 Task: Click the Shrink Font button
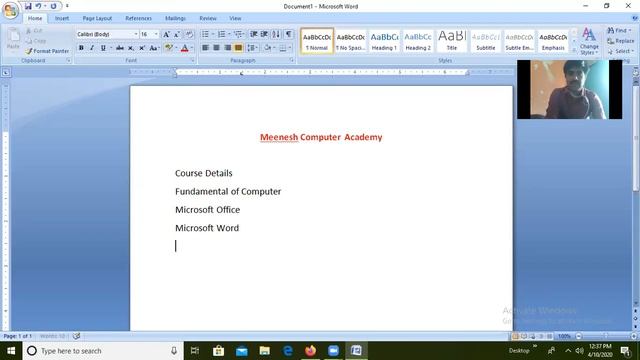coord(177,34)
